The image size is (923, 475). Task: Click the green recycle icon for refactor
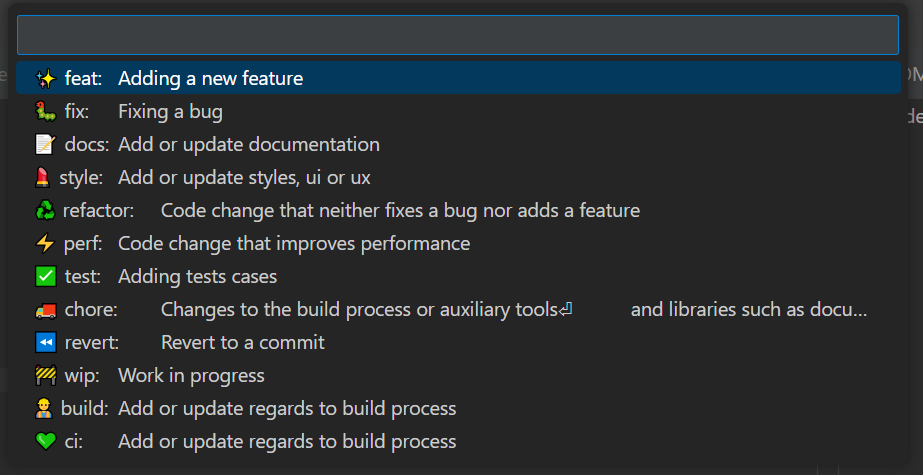tap(45, 210)
